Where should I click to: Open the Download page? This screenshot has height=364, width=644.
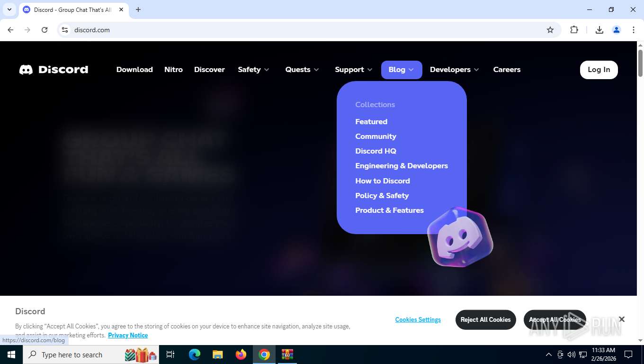pyautogui.click(x=134, y=70)
